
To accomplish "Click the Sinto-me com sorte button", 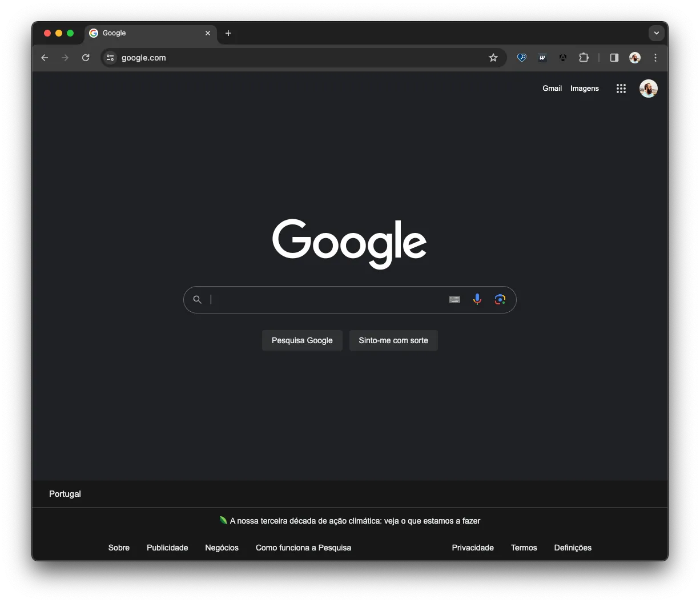I will [x=393, y=340].
